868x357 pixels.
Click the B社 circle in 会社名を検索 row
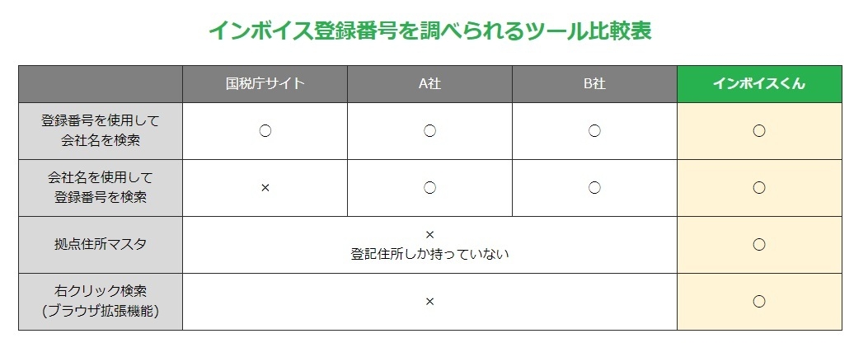click(594, 130)
